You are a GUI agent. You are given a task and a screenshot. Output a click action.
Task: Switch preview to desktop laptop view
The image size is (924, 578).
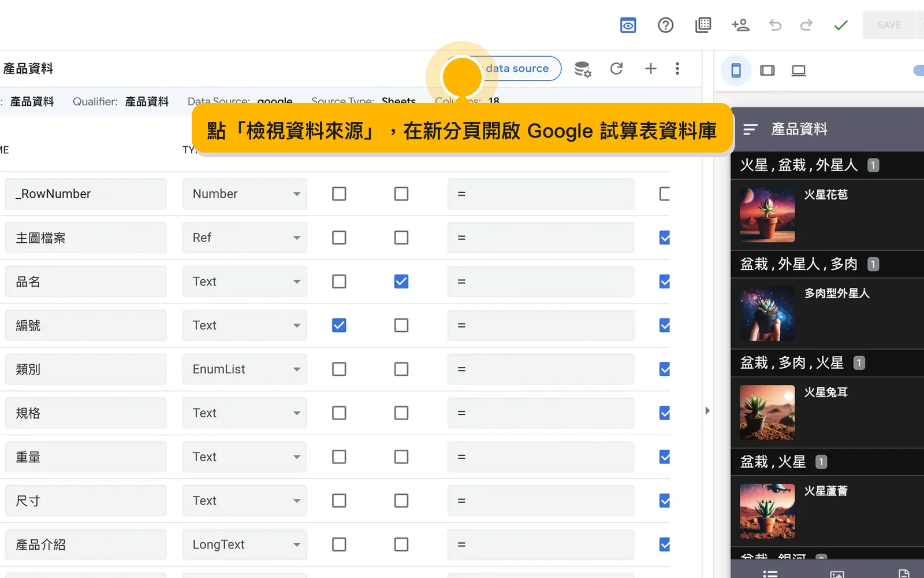click(799, 71)
